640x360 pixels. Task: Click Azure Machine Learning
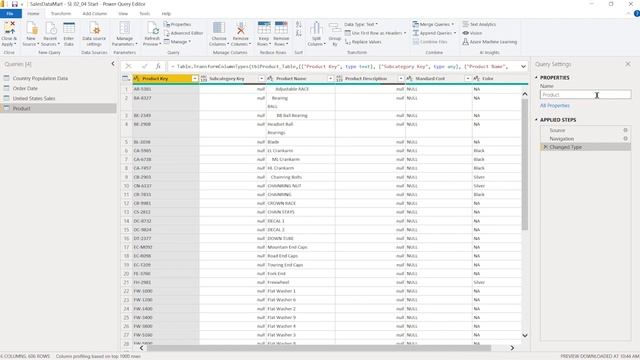[x=489, y=42]
